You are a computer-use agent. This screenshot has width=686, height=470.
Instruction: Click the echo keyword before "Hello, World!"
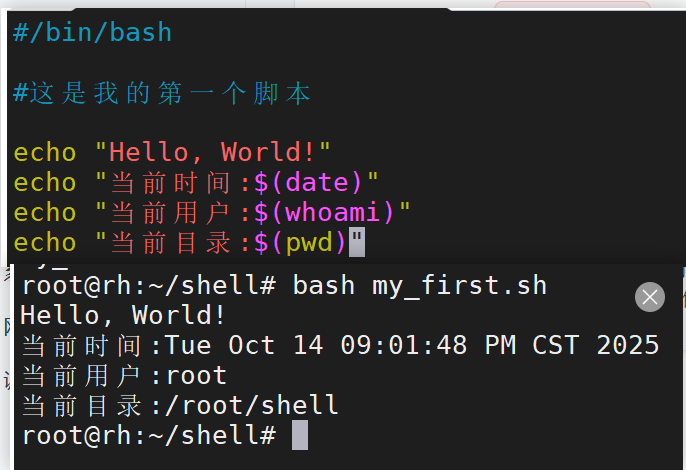[45, 152]
